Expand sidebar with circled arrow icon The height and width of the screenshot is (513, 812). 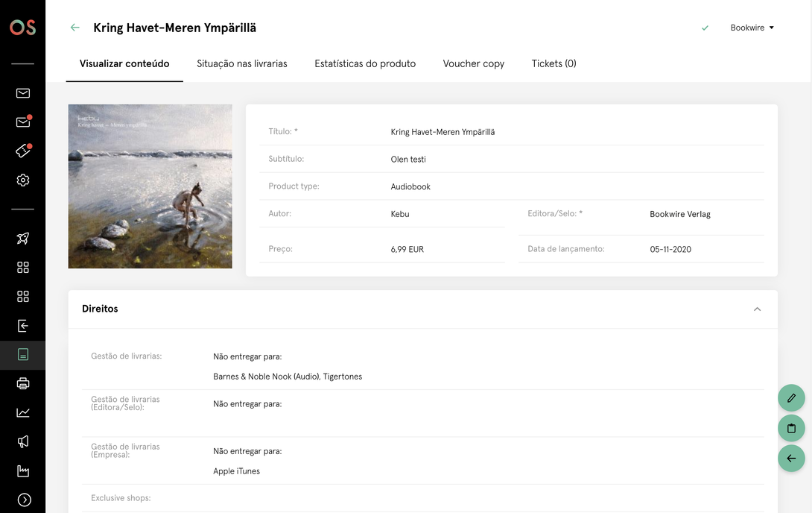coord(24,500)
